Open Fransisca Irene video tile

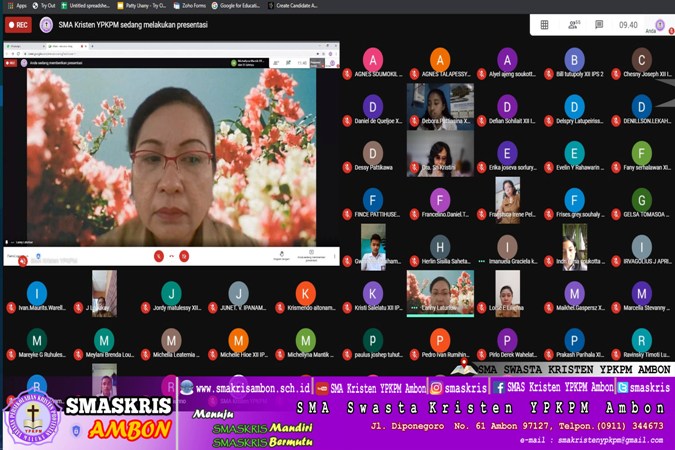click(508, 200)
